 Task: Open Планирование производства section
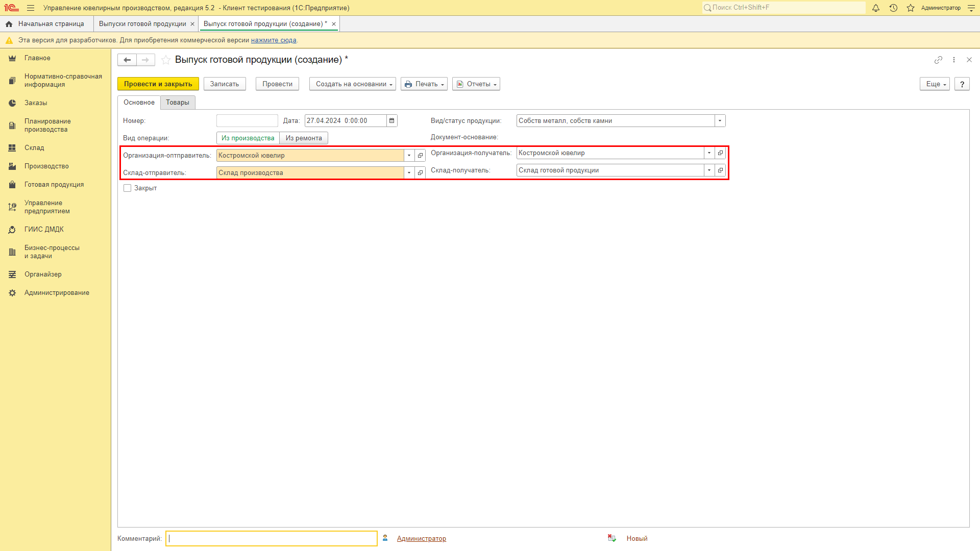coord(55,126)
